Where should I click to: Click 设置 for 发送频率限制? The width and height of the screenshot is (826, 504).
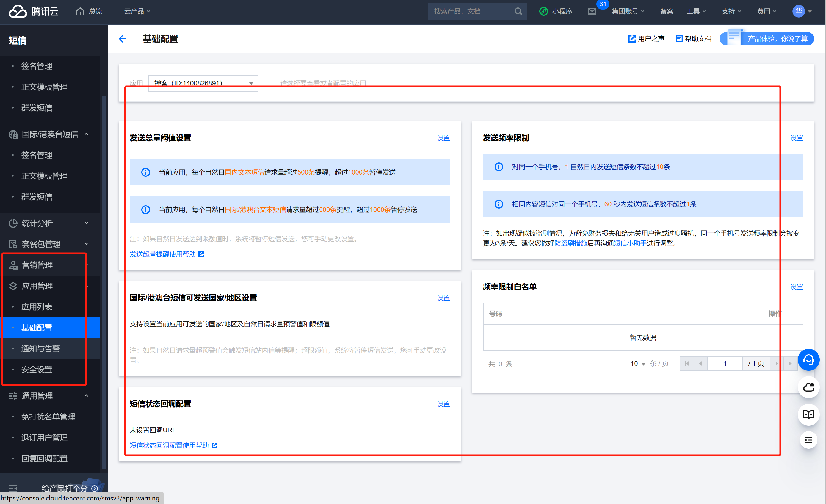(796, 138)
